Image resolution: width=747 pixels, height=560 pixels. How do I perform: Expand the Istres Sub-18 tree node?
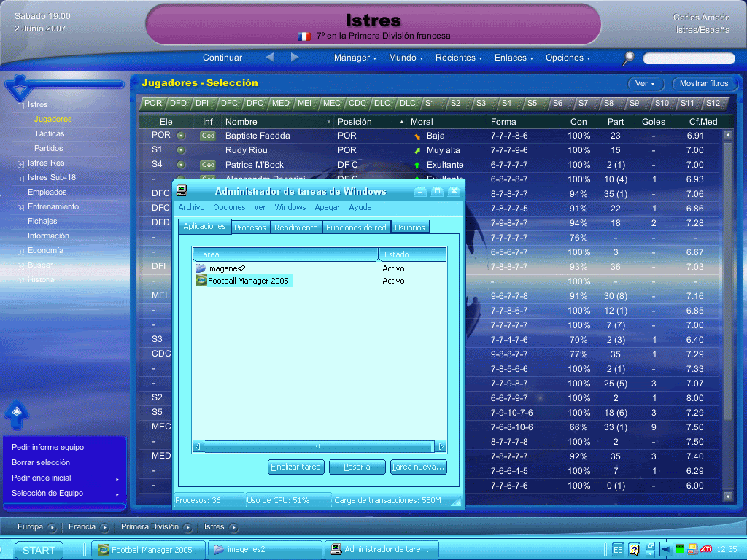coord(20,179)
